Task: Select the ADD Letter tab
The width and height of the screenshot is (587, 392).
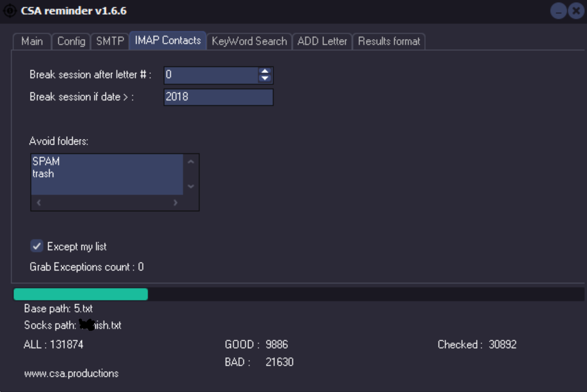Action: [x=322, y=41]
